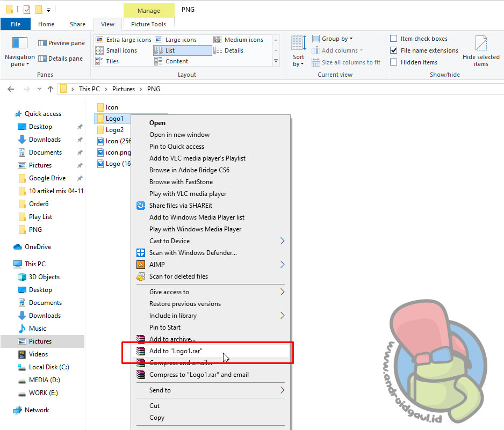The height and width of the screenshot is (430, 504).
Task: Select Medium icons layout
Action: click(238, 40)
